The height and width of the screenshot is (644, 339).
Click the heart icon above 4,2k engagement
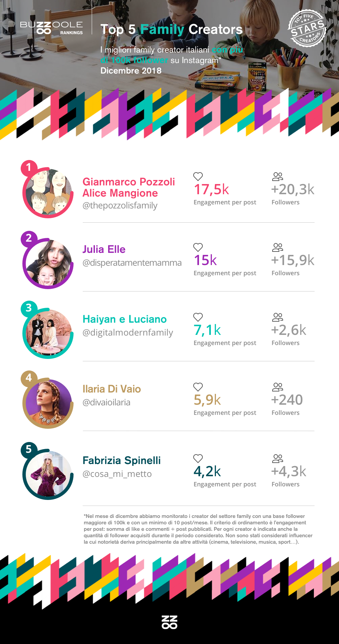[x=198, y=458]
